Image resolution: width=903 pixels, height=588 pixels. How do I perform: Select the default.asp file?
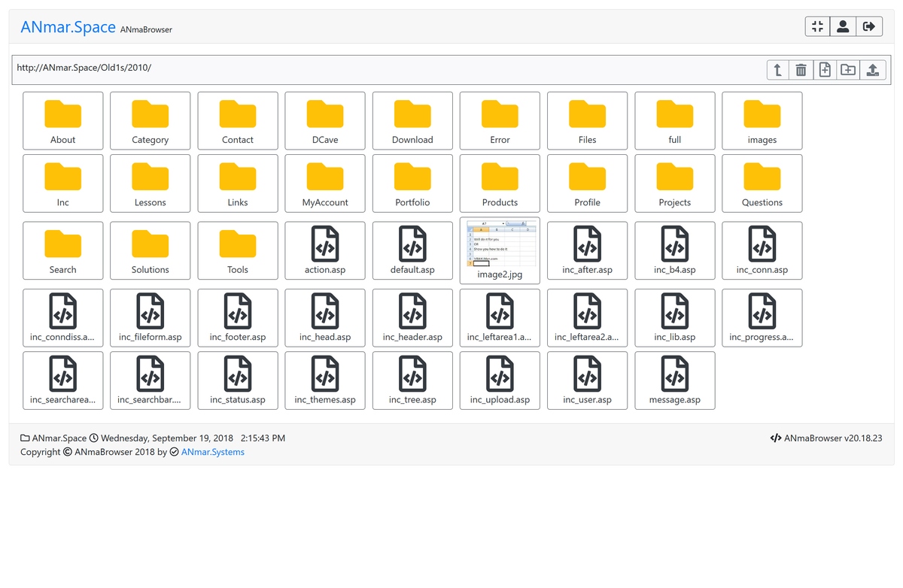click(x=412, y=250)
